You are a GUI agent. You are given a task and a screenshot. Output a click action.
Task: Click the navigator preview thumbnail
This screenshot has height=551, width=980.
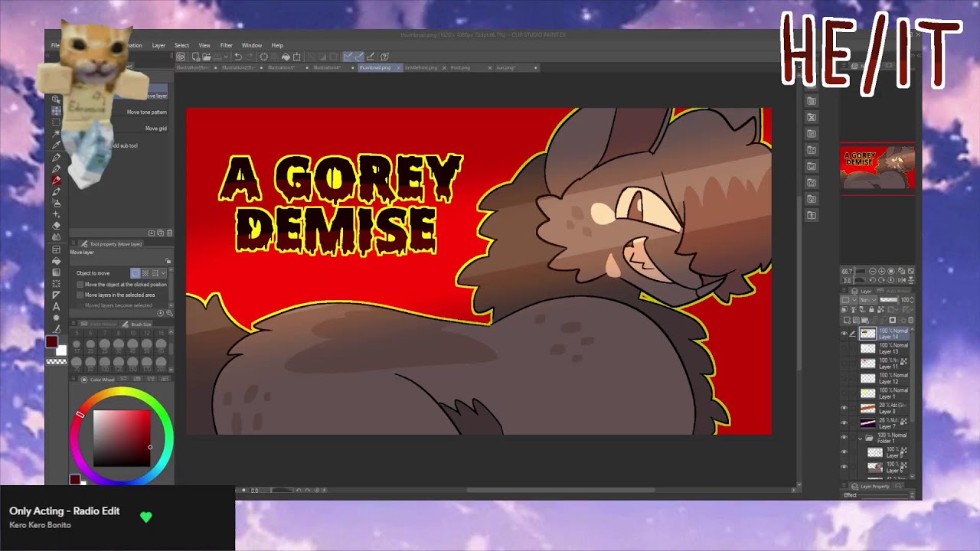pos(877,168)
